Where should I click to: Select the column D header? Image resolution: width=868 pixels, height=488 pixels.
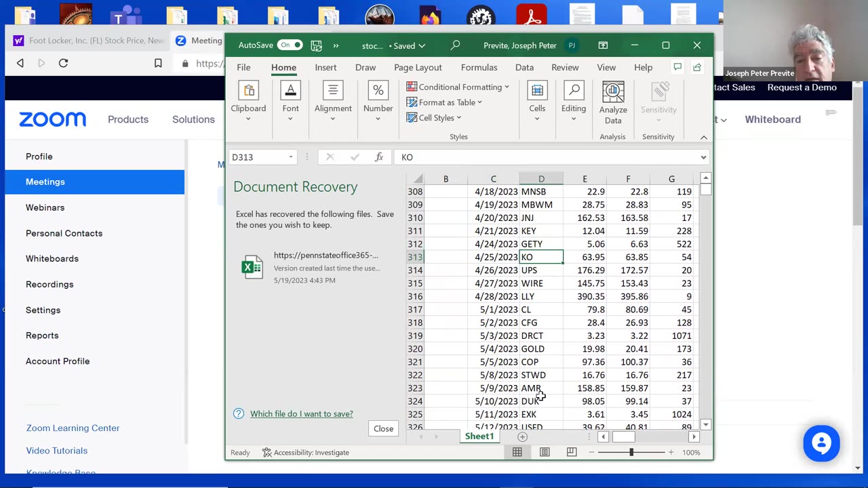tap(541, 179)
